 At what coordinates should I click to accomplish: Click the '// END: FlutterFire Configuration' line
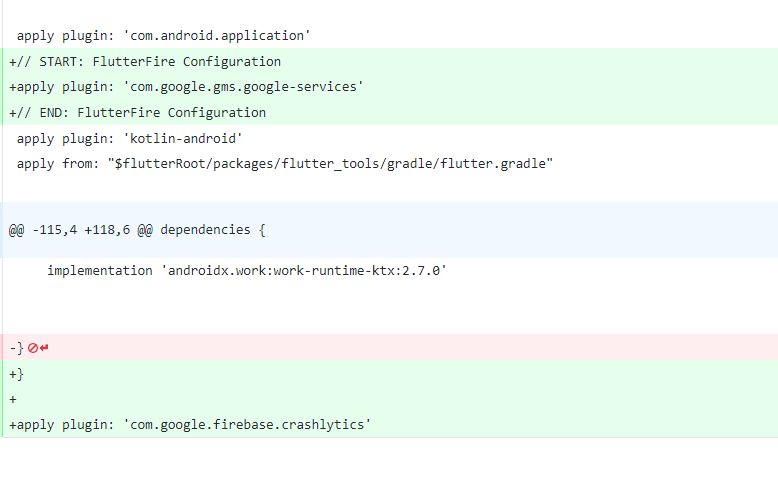click(x=390, y=113)
